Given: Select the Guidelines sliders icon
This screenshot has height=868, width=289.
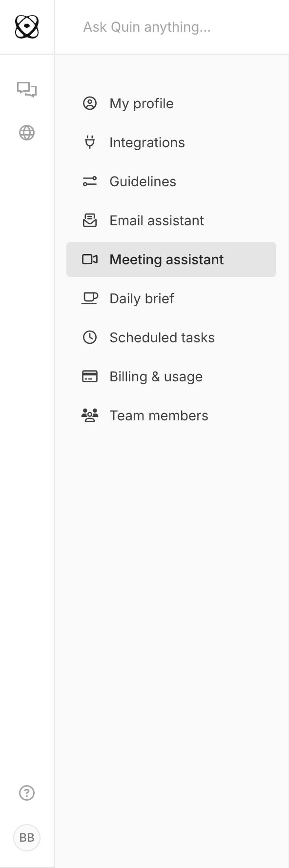Looking at the screenshot, I should 90,181.
